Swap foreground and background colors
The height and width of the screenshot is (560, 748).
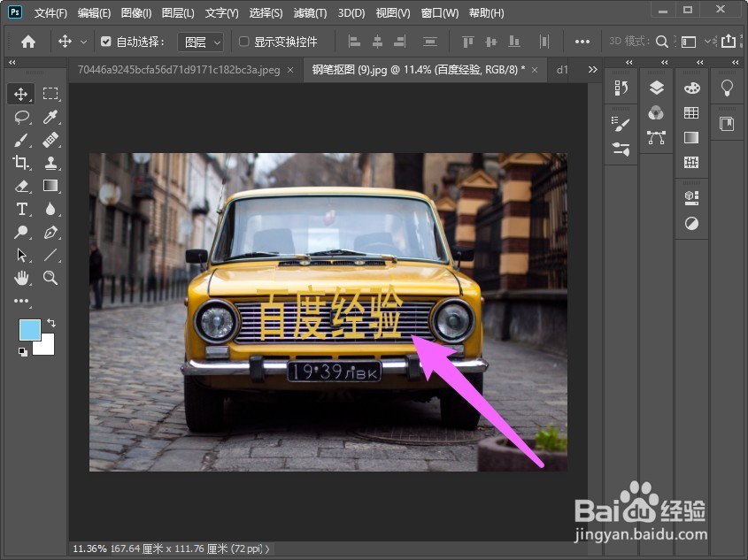[51, 323]
